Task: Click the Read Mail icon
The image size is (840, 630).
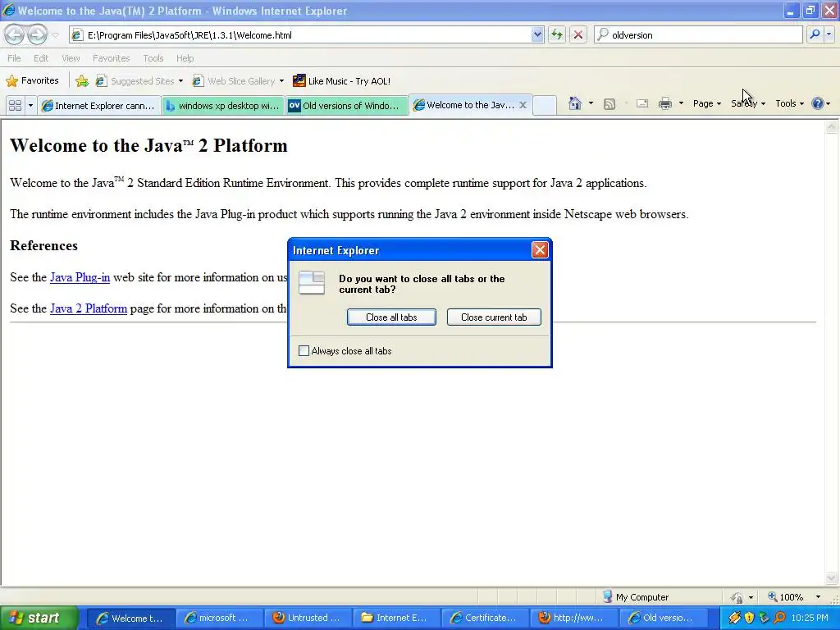Action: (642, 104)
